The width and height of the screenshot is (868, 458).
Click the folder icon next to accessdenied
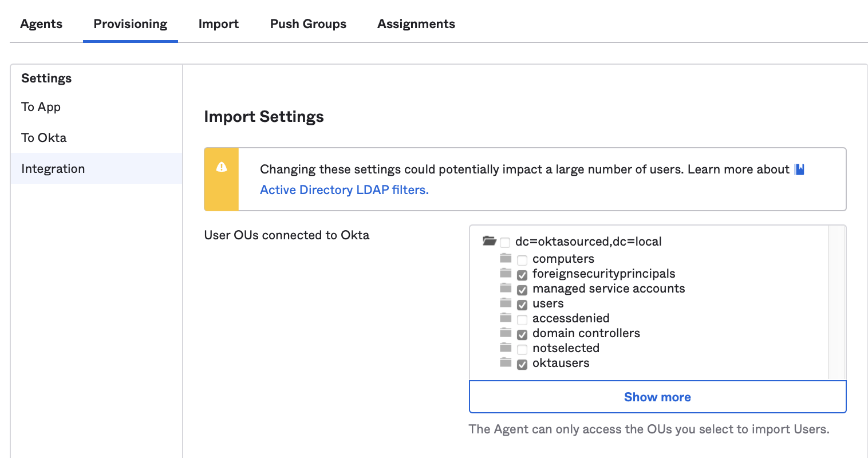506,318
